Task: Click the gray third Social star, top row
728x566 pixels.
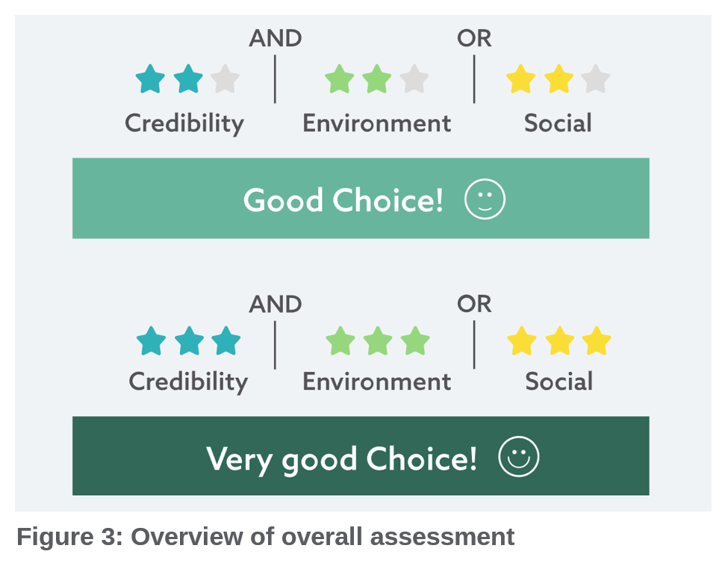Action: (x=595, y=79)
